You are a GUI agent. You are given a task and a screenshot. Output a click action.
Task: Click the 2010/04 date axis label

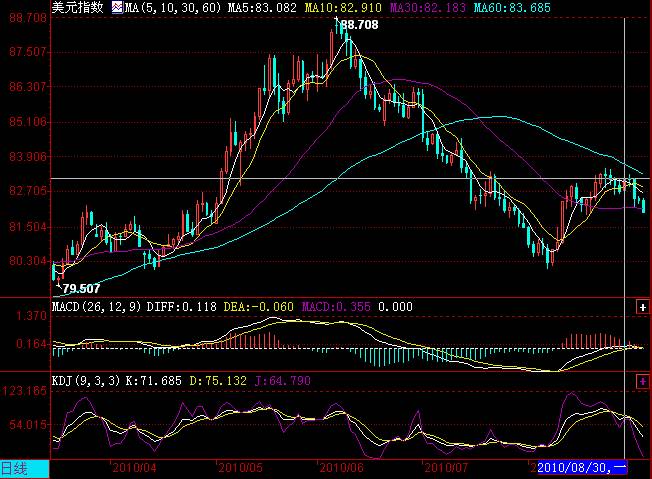click(134, 468)
